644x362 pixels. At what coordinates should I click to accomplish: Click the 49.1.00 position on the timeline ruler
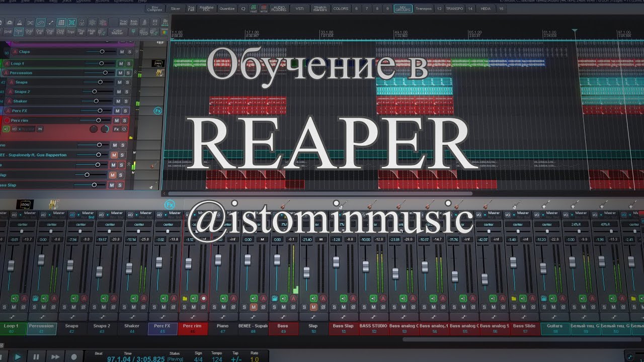click(x=400, y=32)
